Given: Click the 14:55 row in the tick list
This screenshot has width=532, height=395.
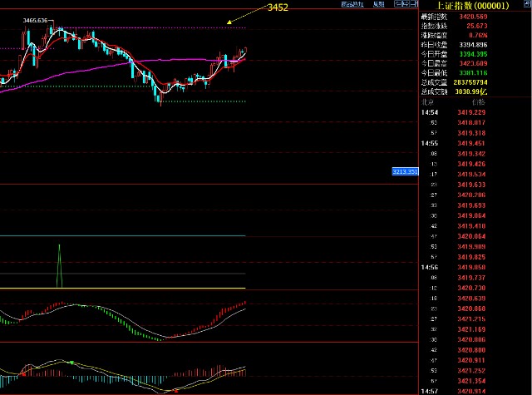Looking at the screenshot, I should [429, 143].
